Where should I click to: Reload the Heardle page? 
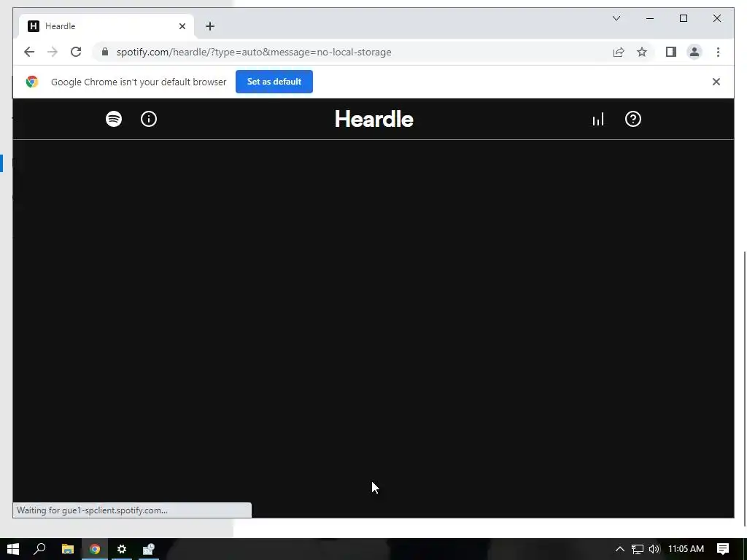point(76,52)
